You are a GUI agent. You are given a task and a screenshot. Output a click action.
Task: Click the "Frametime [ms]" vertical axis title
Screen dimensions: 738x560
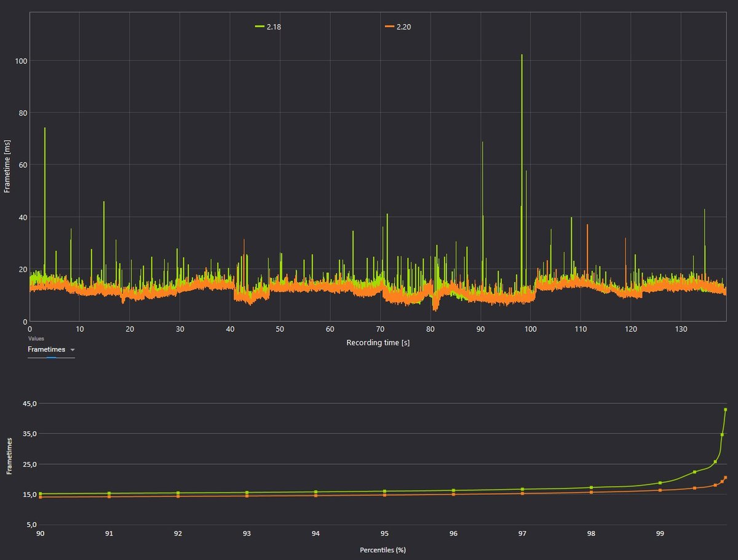[x=7, y=167]
